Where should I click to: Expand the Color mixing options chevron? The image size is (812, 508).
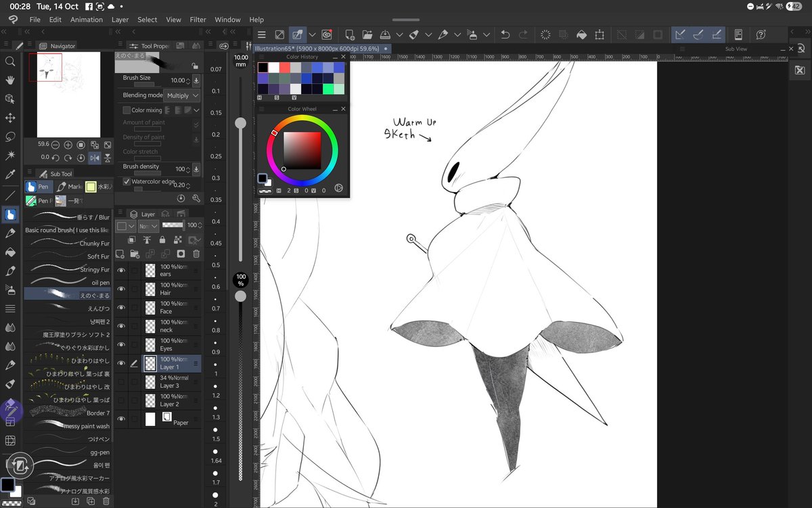click(x=196, y=110)
